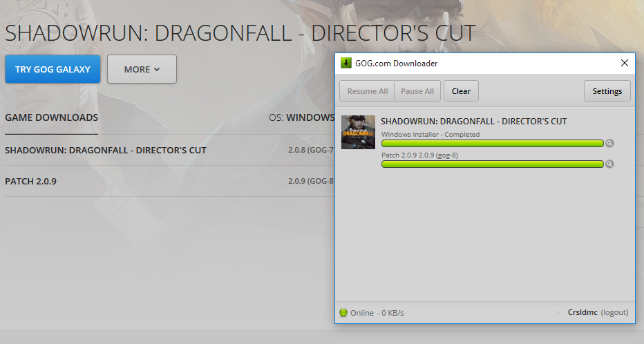
Task: Click the Pause All button
Action: point(417,91)
